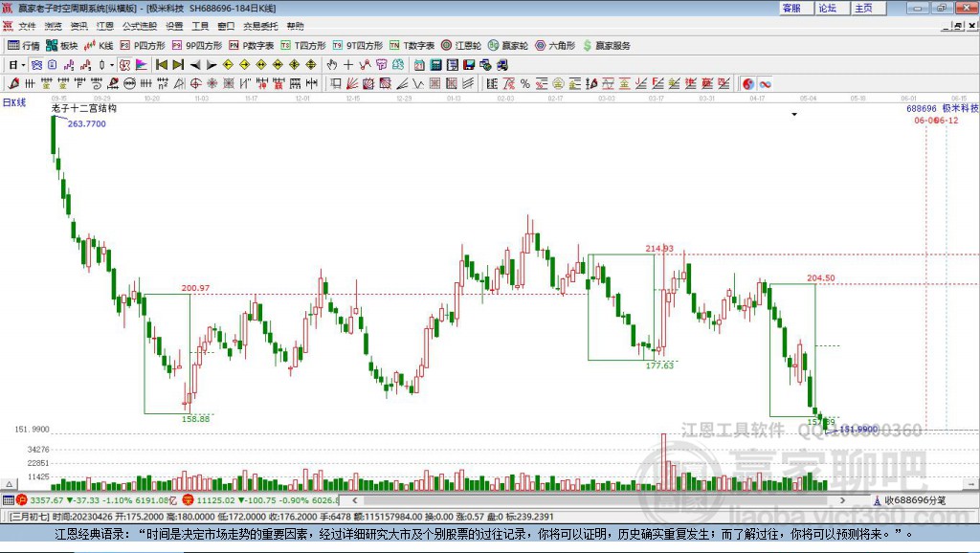The width and height of the screenshot is (980, 553).
Task: Click the bottom horizontal scrollbar track
Action: click(x=574, y=499)
